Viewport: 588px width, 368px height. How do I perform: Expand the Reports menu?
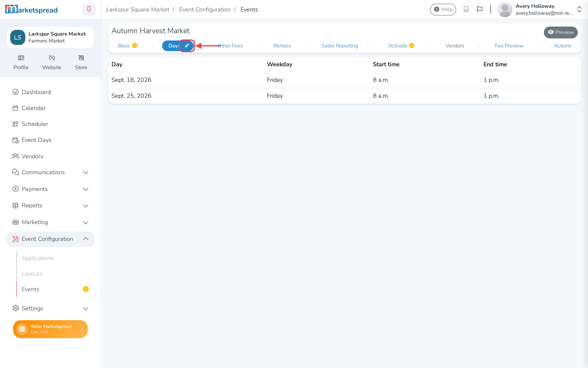click(50, 205)
